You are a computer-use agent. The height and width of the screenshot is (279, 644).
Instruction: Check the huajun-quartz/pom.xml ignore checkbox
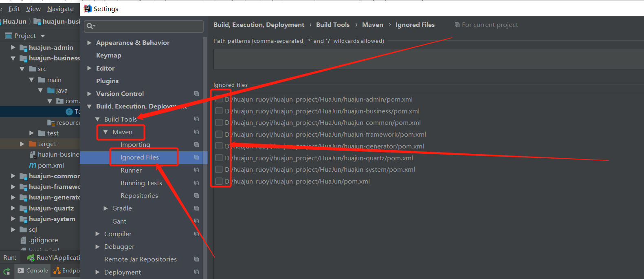pyautogui.click(x=219, y=158)
